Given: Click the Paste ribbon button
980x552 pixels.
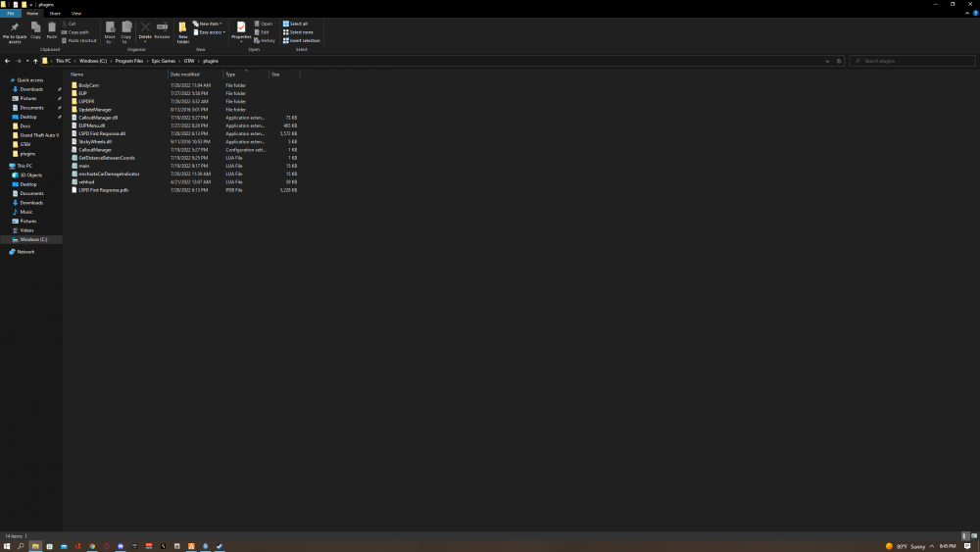Looking at the screenshot, I should [52, 30].
